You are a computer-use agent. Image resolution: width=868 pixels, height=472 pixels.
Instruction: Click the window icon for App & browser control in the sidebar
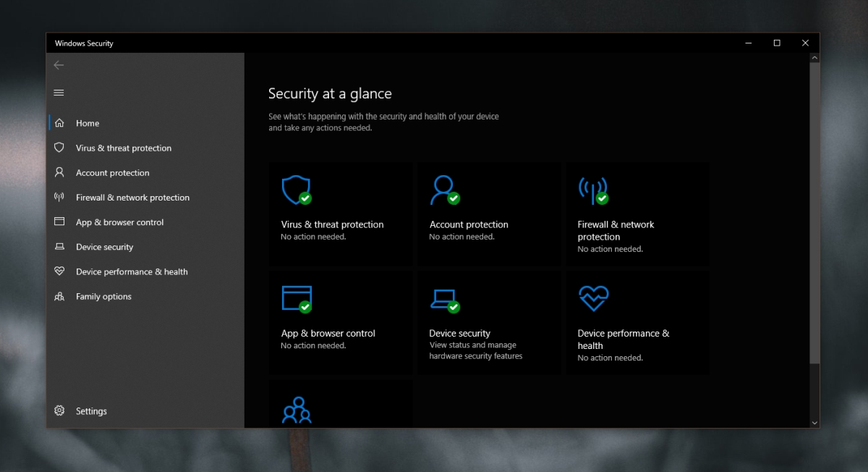(x=59, y=222)
